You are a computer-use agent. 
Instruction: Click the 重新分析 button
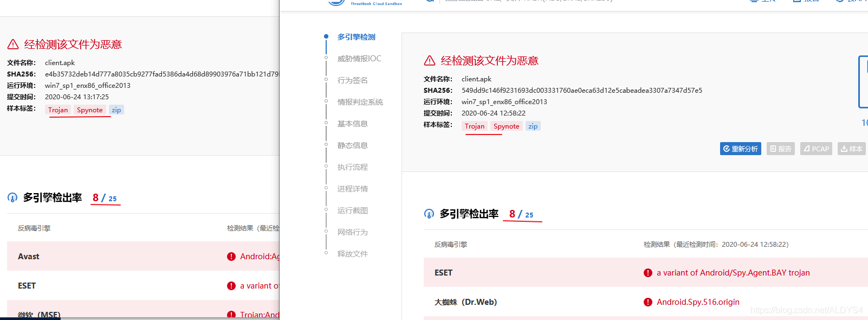tap(741, 149)
